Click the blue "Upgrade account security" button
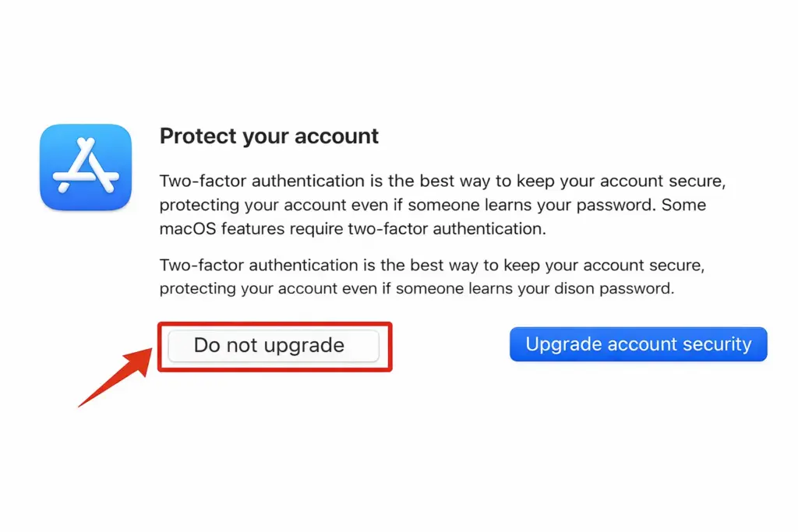The height and width of the screenshot is (532, 798). click(x=638, y=344)
